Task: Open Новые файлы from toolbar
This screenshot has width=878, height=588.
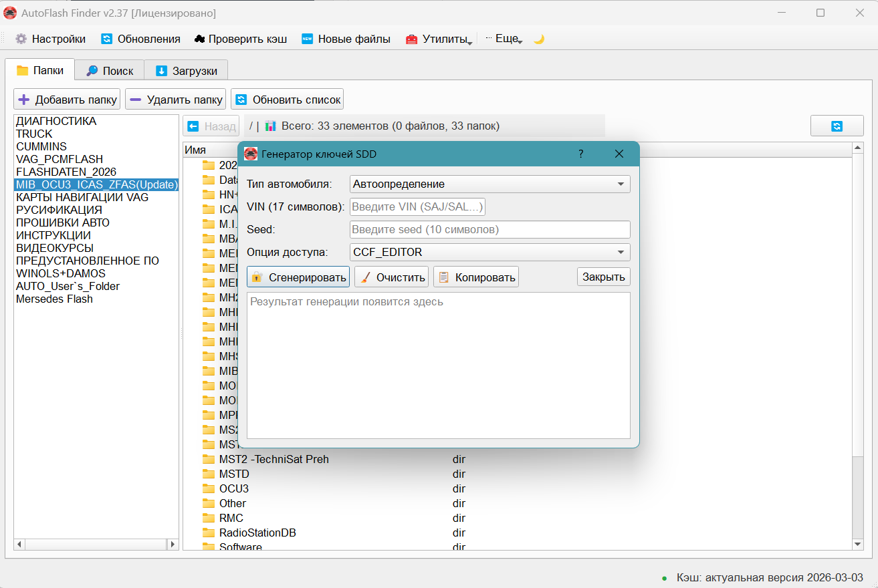Action: point(346,39)
